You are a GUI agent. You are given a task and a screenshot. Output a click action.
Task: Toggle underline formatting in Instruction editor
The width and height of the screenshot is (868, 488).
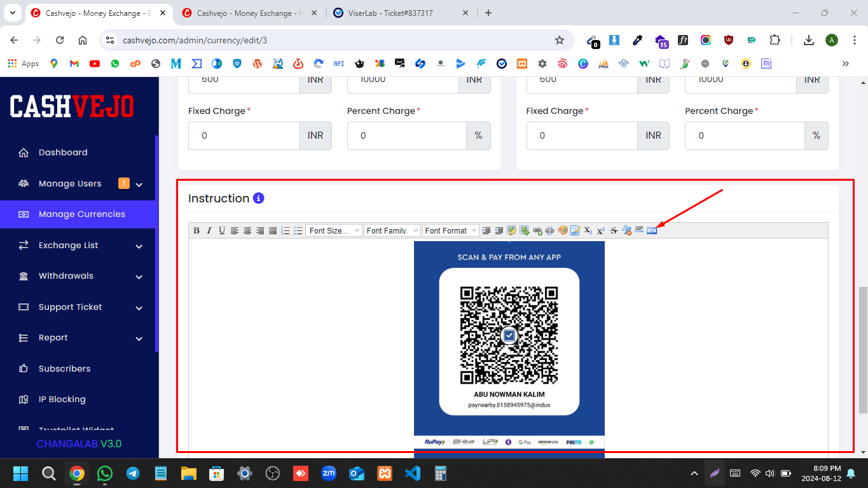pyautogui.click(x=222, y=230)
